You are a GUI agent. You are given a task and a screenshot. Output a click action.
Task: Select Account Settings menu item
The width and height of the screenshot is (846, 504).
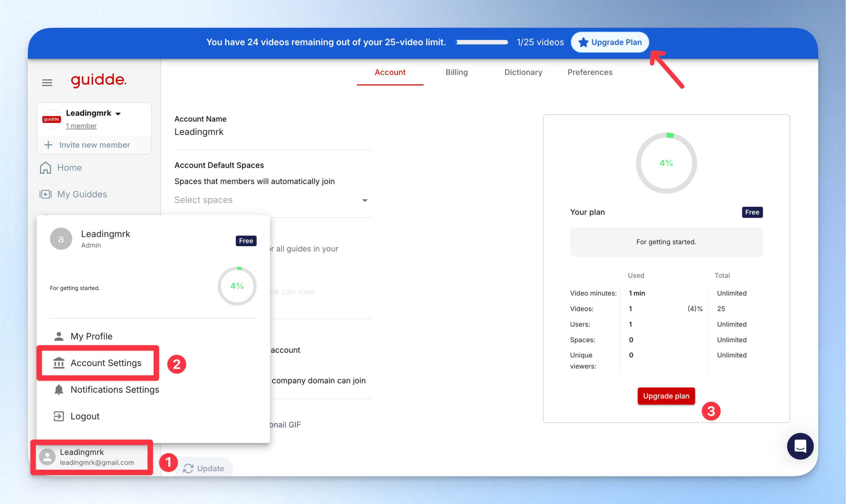97,363
